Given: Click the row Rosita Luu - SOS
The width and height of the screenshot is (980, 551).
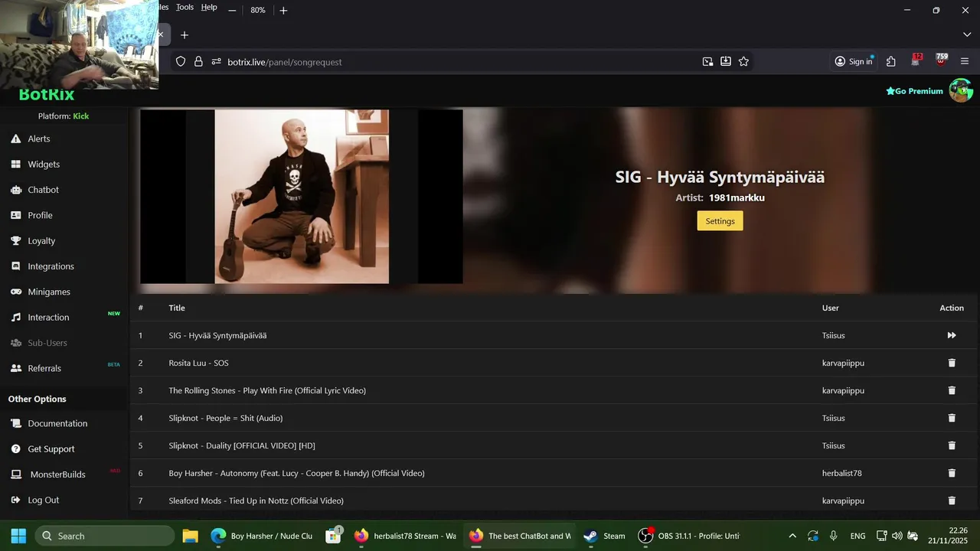Looking at the screenshot, I should coord(554,363).
